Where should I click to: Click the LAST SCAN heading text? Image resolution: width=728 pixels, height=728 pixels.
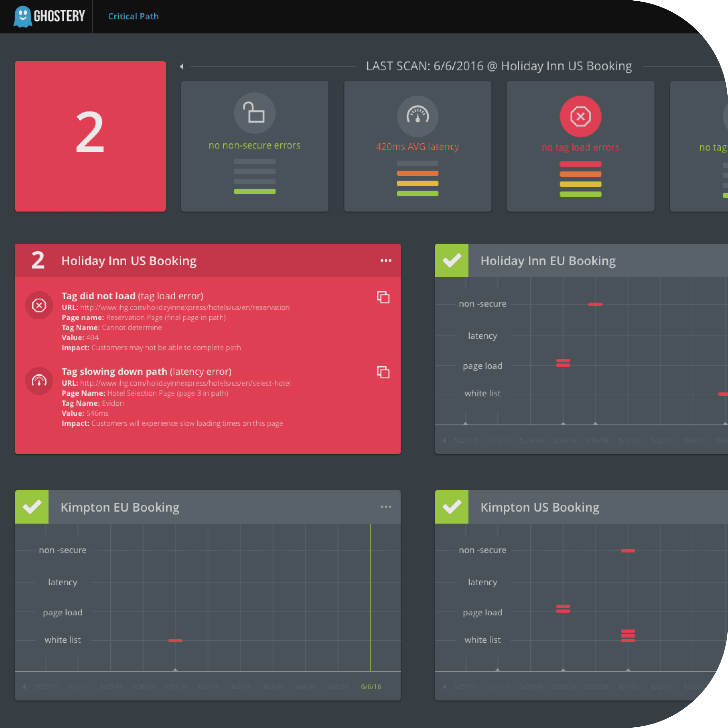click(x=499, y=66)
